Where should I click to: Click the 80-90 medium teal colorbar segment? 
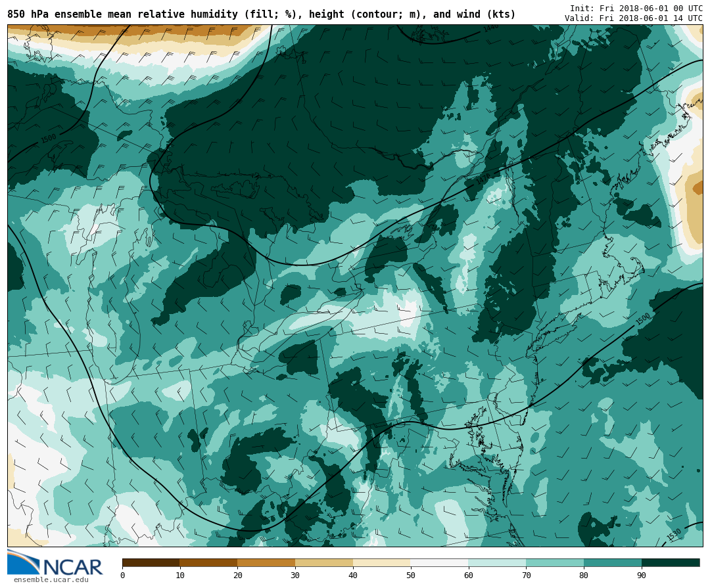[613, 562]
